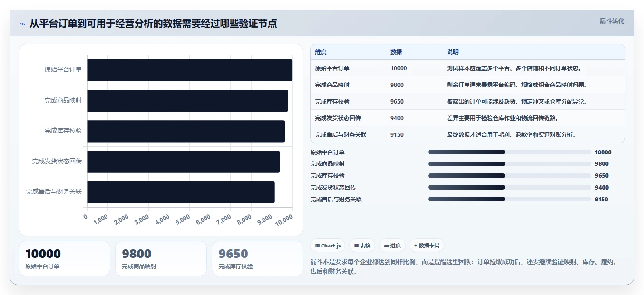Click the 完成发货状态回传 progress bar
The height and width of the screenshot is (295, 644).
pyautogui.click(x=509, y=187)
